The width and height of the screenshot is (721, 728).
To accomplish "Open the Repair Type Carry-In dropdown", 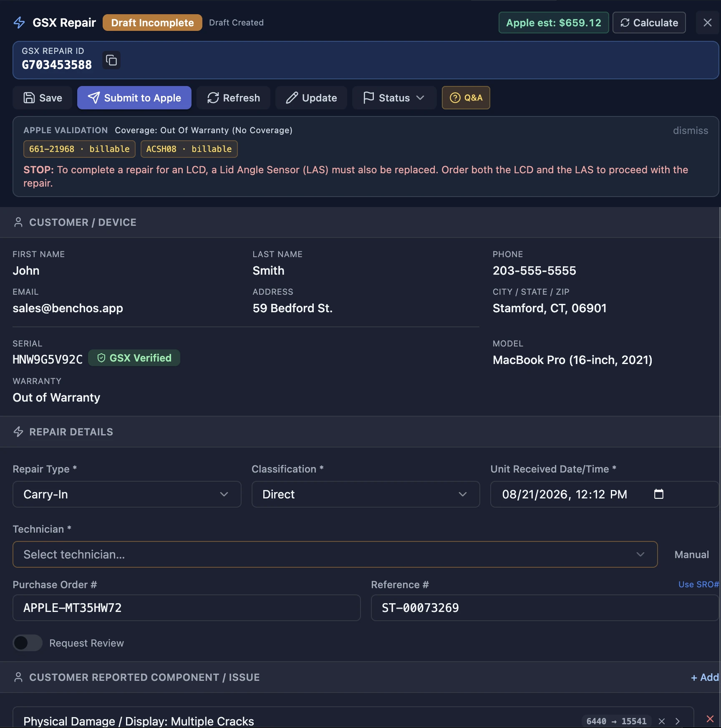I will click(127, 494).
